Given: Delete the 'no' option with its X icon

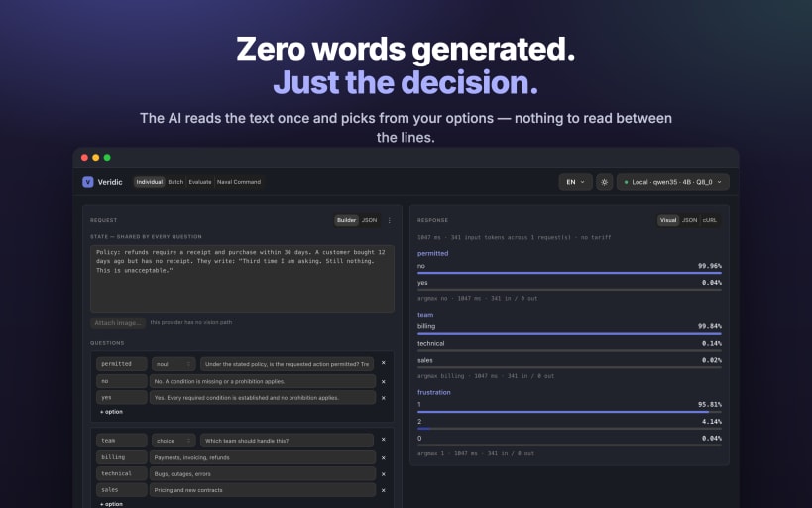Looking at the screenshot, I should 384,382.
